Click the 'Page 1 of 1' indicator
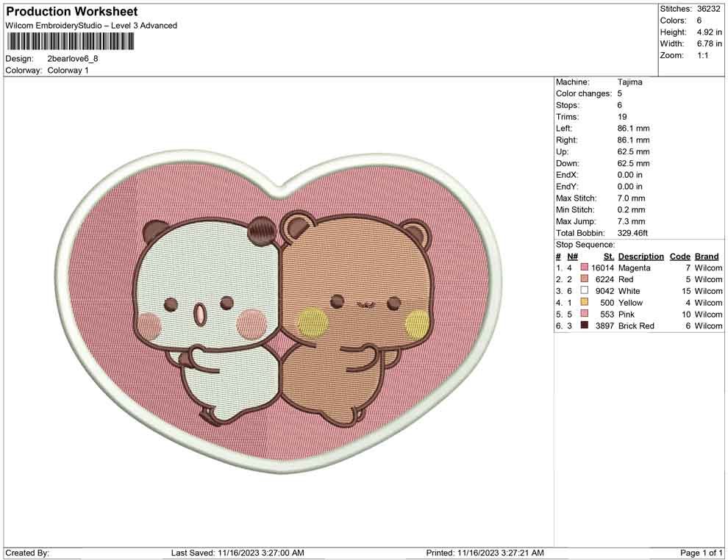This screenshot has height=560, width=728. (x=702, y=553)
